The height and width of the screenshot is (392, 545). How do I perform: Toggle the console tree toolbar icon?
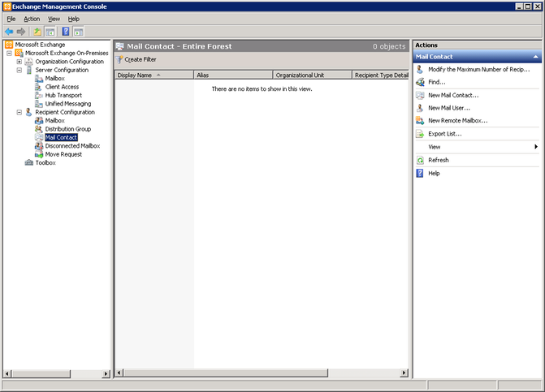pyautogui.click(x=50, y=32)
